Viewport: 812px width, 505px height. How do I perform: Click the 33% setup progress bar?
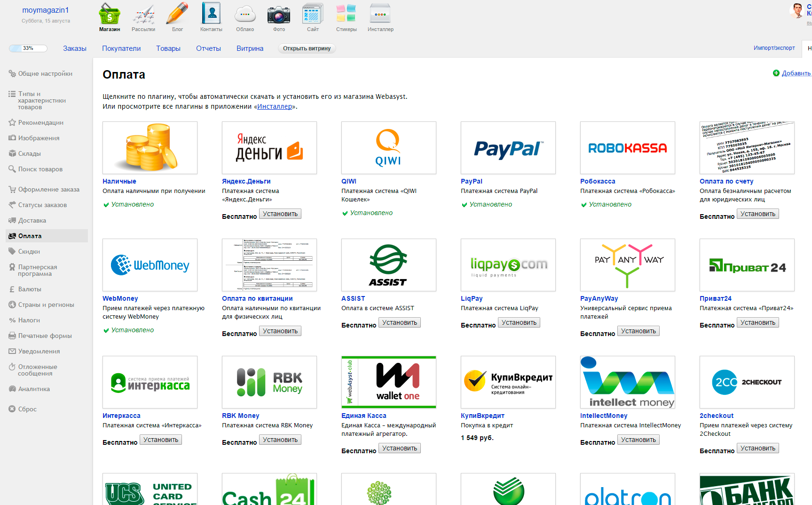[x=28, y=48]
